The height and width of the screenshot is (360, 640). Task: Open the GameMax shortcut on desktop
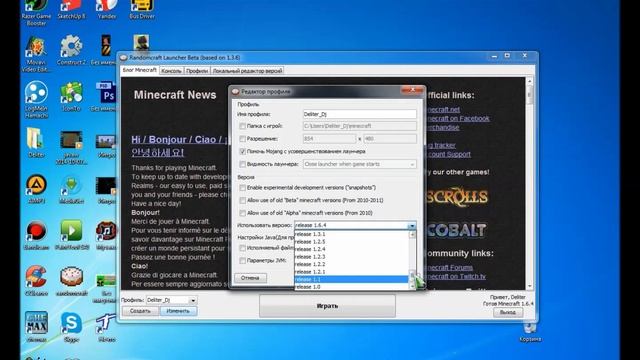point(36,327)
